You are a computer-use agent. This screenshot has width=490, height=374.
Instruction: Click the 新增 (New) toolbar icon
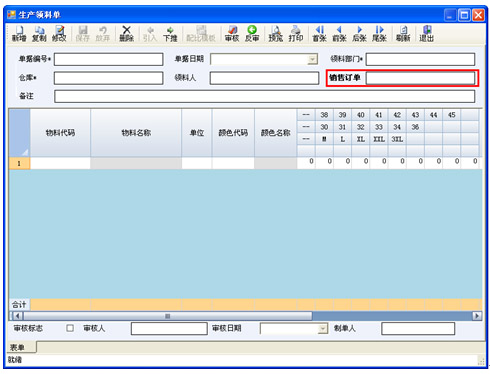tap(19, 34)
